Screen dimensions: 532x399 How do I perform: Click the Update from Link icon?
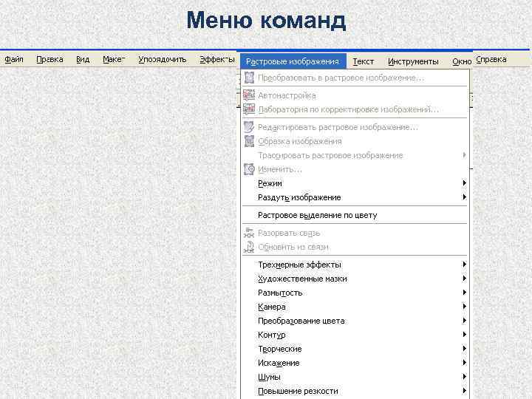pos(249,247)
